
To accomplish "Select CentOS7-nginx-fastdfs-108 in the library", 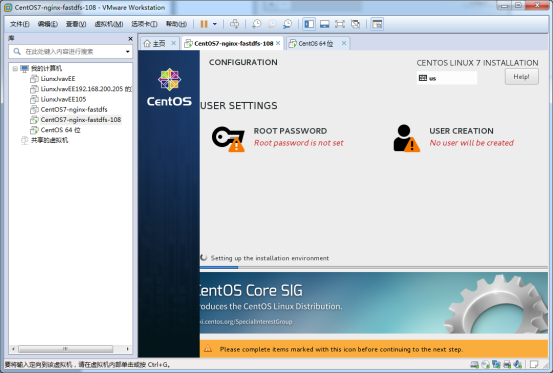I will [81, 120].
